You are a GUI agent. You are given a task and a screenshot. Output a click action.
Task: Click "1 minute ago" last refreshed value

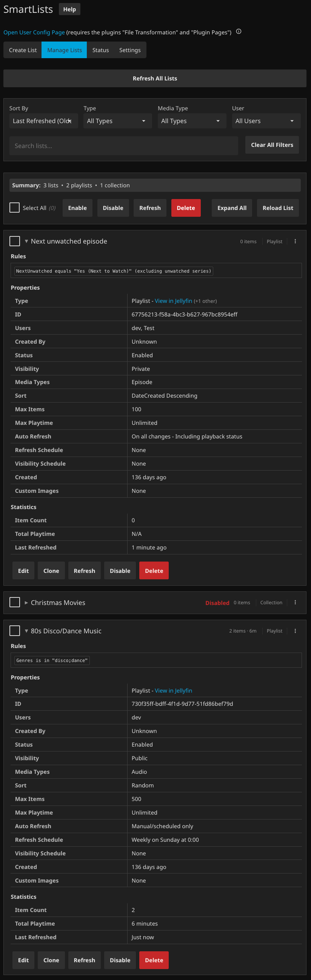coord(149,548)
